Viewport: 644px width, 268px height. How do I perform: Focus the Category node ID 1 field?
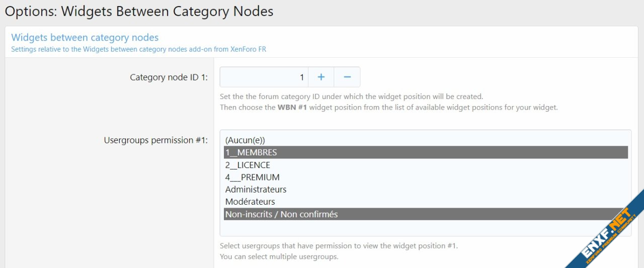coord(264,77)
